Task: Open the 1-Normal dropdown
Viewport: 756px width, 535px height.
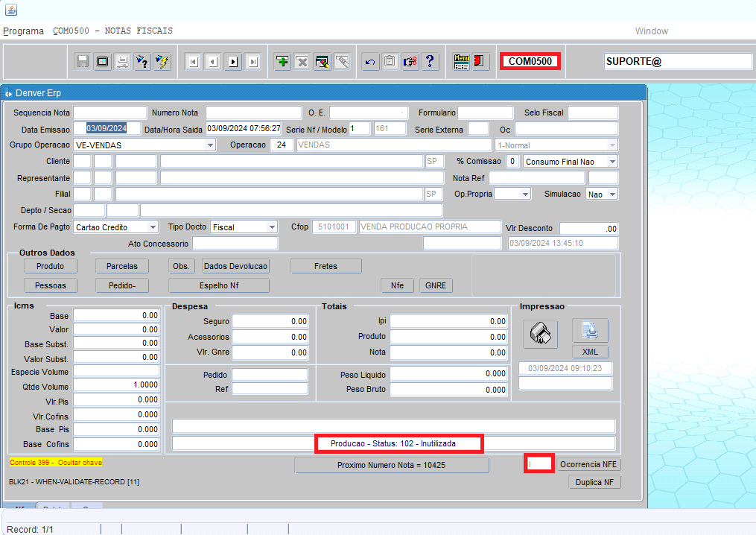Action: tap(612, 145)
